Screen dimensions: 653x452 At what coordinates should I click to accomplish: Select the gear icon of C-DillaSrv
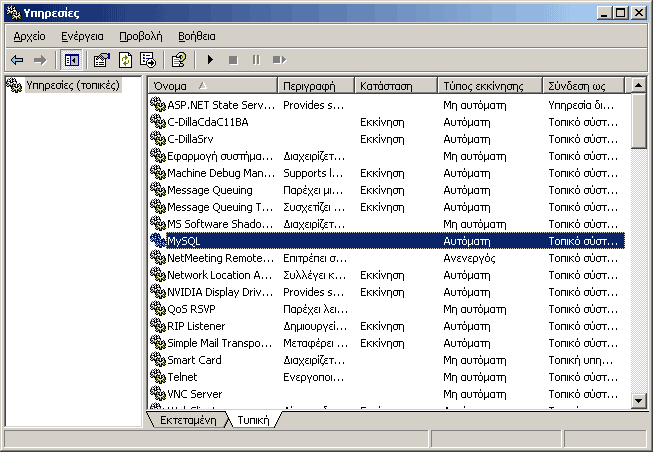pyautogui.click(x=158, y=138)
